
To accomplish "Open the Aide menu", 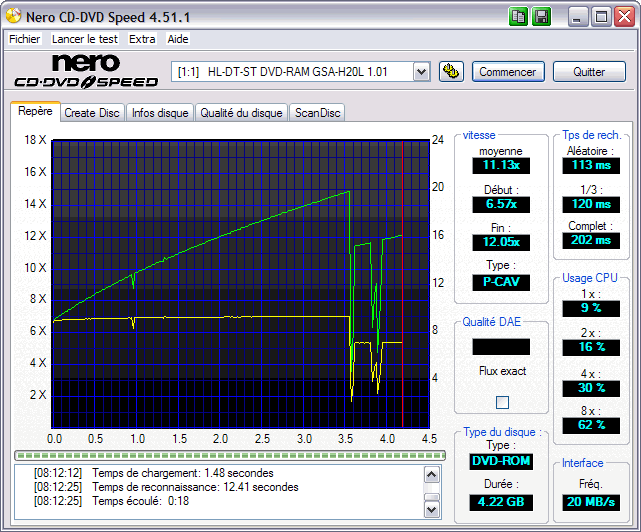I will click(x=178, y=39).
